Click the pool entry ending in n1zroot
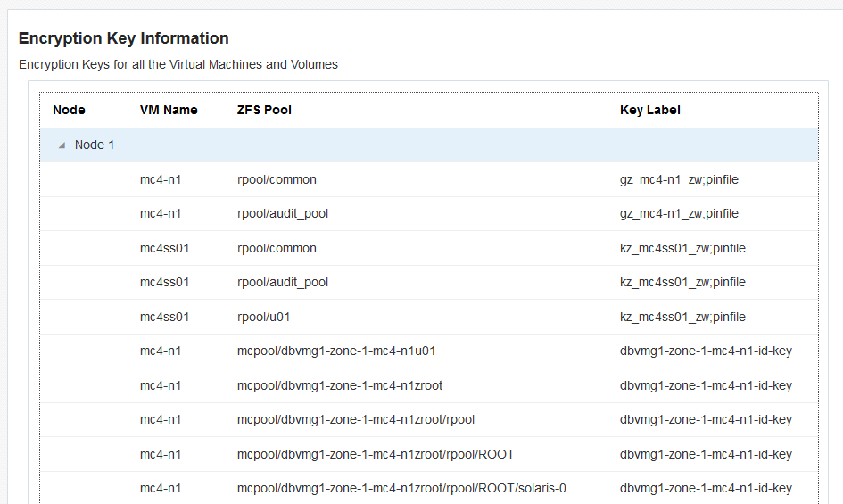 tap(340, 385)
